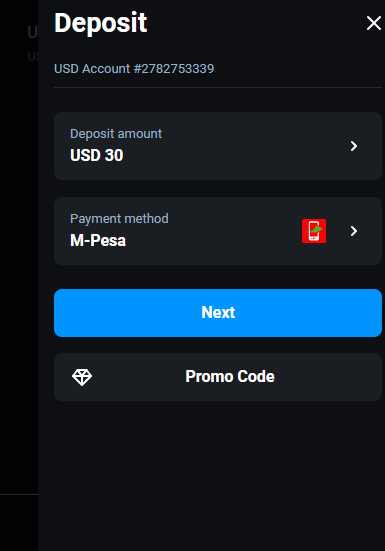This screenshot has width=385, height=551.
Task: Click the Next text on the blue button
Action: pyautogui.click(x=218, y=312)
